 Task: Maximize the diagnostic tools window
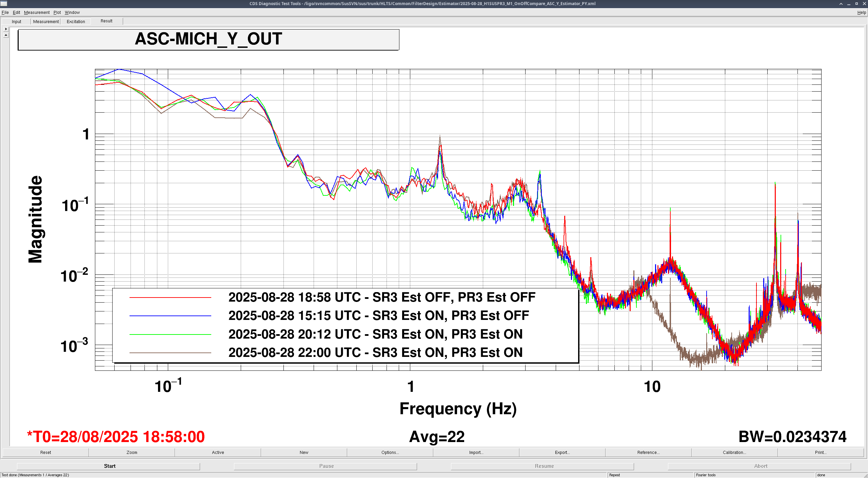tap(856, 4)
